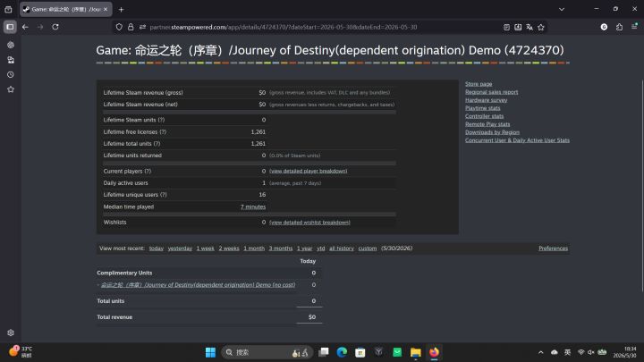Image resolution: width=644 pixels, height=362 pixels.
Task: Open the Downloads by Region link
Action: (x=492, y=132)
